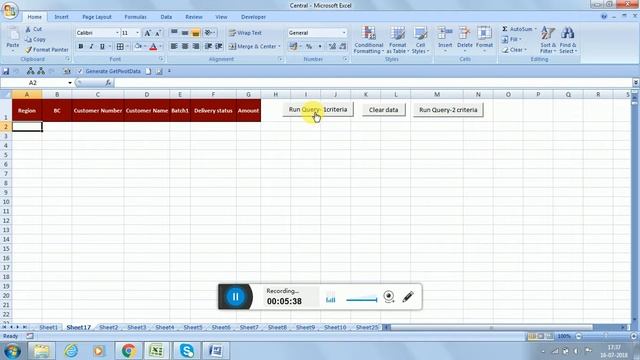Switch to Sheet2 tab

109,327
